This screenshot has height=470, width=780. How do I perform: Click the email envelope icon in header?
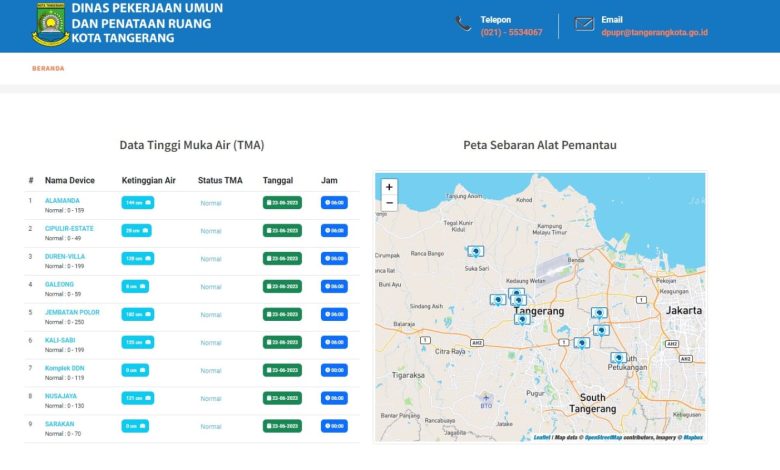tap(584, 24)
